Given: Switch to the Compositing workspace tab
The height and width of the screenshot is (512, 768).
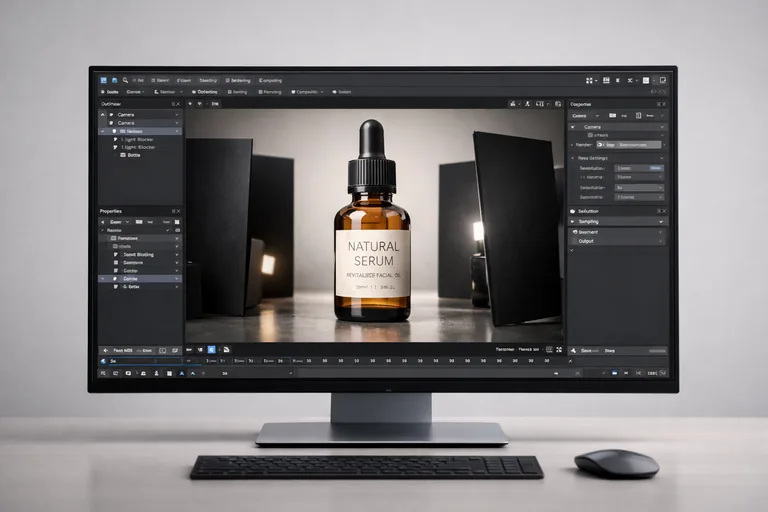Looking at the screenshot, I should pos(270,80).
